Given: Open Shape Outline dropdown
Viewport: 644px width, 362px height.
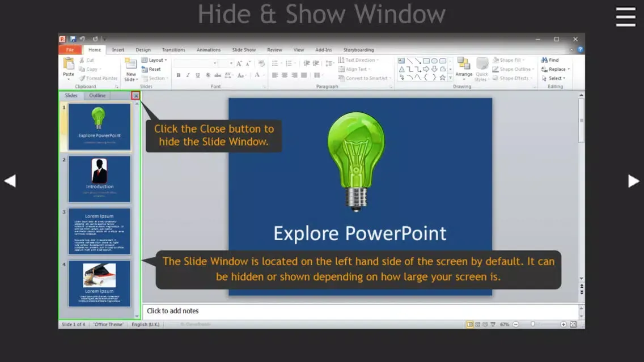Looking at the screenshot, I should pyautogui.click(x=514, y=69).
